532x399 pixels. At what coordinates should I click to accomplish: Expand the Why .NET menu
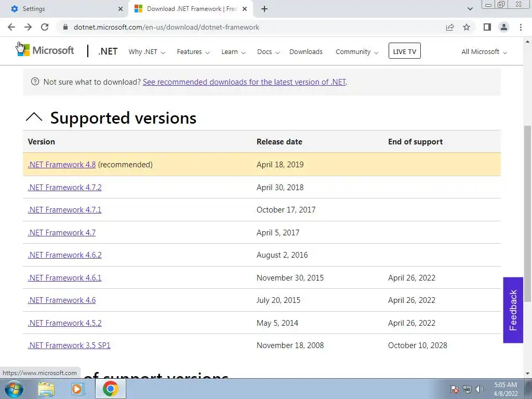pyautogui.click(x=147, y=52)
